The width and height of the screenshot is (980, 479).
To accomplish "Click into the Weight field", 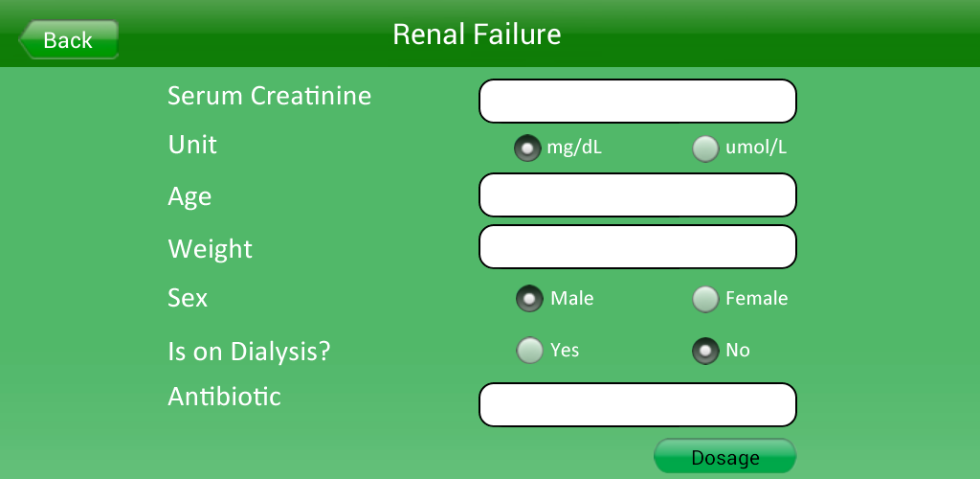I will pos(637,247).
